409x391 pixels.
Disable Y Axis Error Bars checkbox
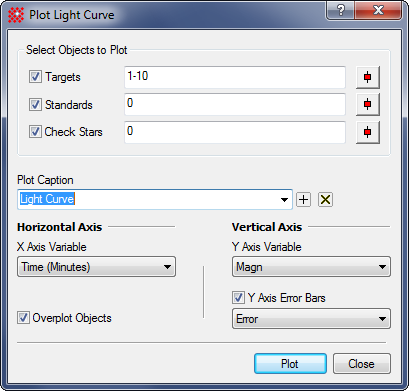(238, 297)
